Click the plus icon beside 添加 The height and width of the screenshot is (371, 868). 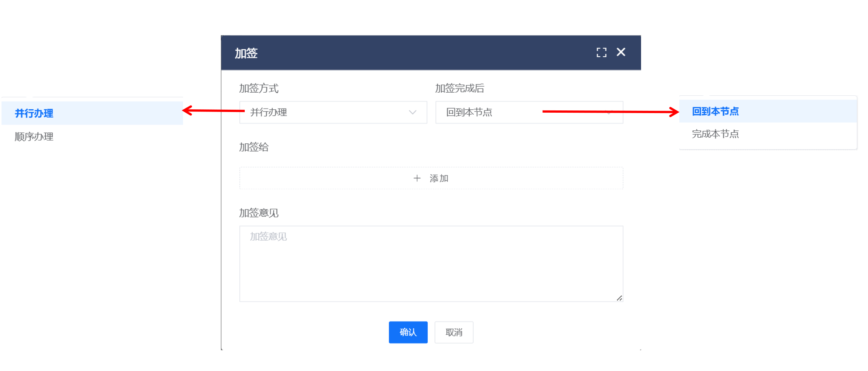coord(417,178)
